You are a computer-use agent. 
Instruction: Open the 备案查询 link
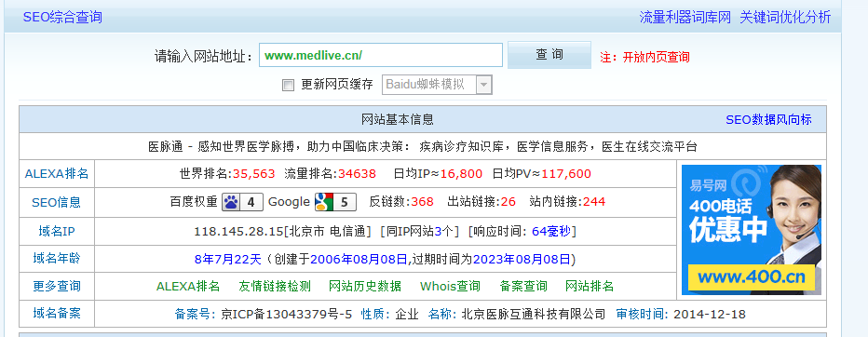tap(523, 286)
